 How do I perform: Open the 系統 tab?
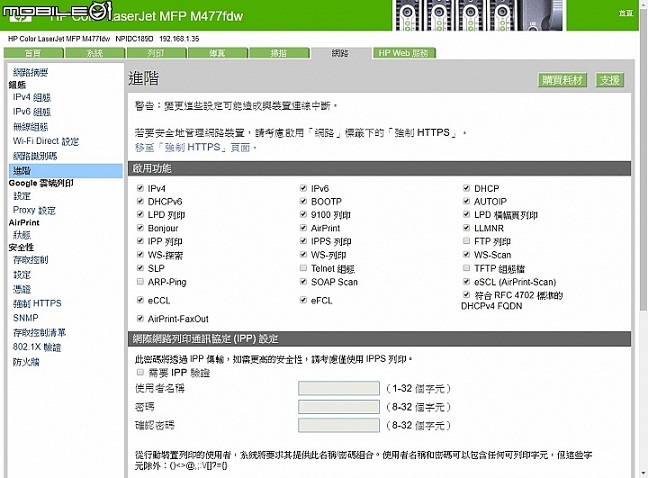(95, 53)
